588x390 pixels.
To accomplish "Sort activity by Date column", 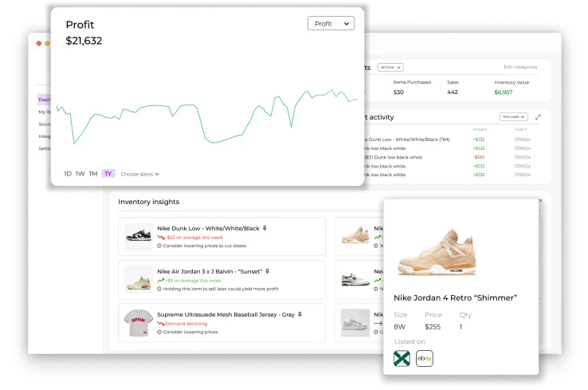I will click(520, 129).
